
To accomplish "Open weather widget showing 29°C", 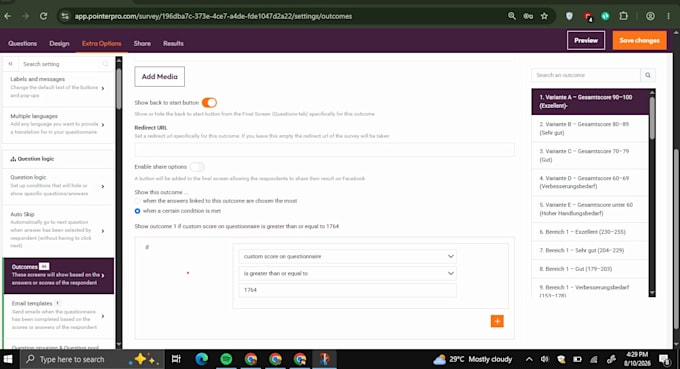I will (x=473, y=359).
